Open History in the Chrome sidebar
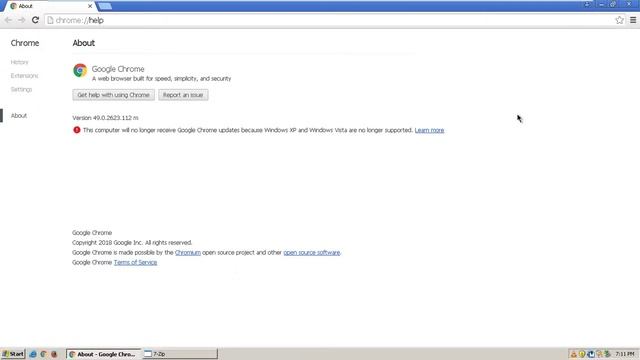This screenshot has width=640, height=360. coord(19,62)
